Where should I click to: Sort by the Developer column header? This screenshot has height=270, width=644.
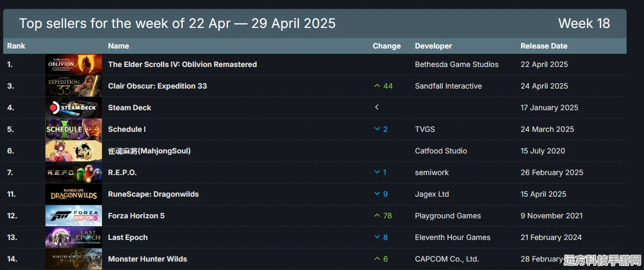(x=434, y=46)
